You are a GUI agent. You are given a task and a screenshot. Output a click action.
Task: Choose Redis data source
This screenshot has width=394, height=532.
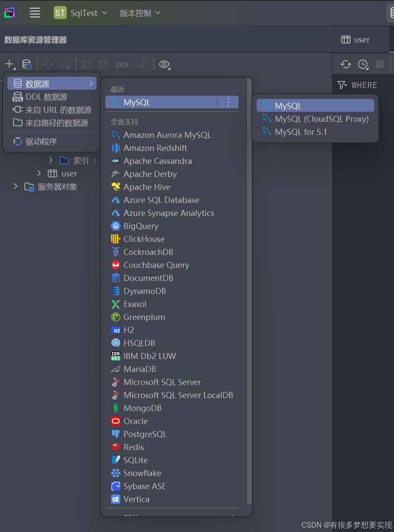pyautogui.click(x=172, y=447)
